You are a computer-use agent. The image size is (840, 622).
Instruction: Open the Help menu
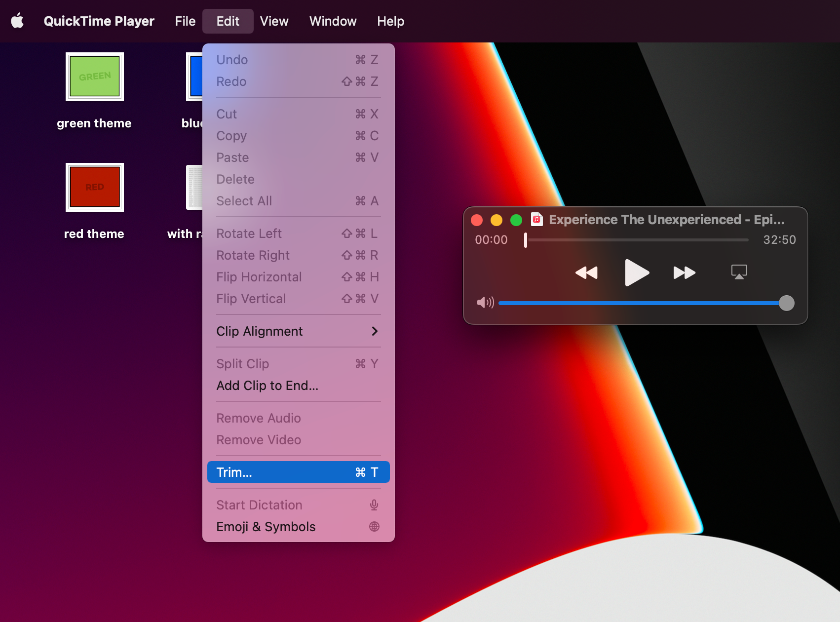click(x=390, y=21)
